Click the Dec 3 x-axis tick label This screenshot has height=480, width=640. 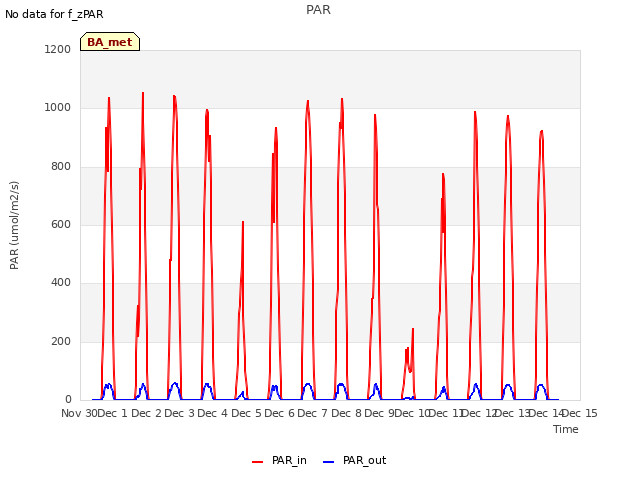[180, 413]
